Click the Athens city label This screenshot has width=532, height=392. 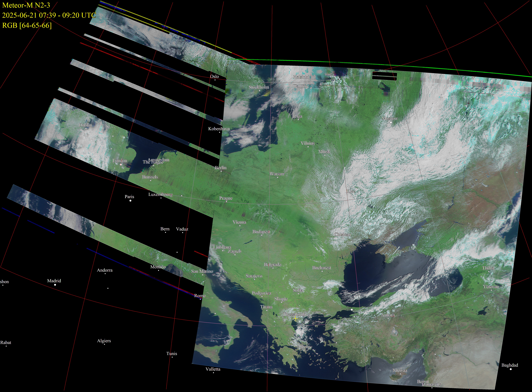[x=303, y=347]
